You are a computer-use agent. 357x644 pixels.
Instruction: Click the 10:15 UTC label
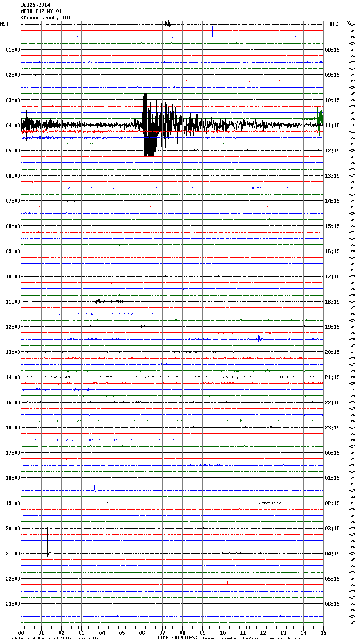pos(332,100)
